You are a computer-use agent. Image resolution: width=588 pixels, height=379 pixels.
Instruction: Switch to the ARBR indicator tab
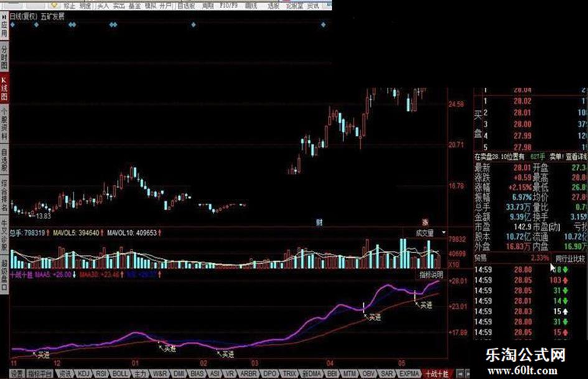coord(248,374)
